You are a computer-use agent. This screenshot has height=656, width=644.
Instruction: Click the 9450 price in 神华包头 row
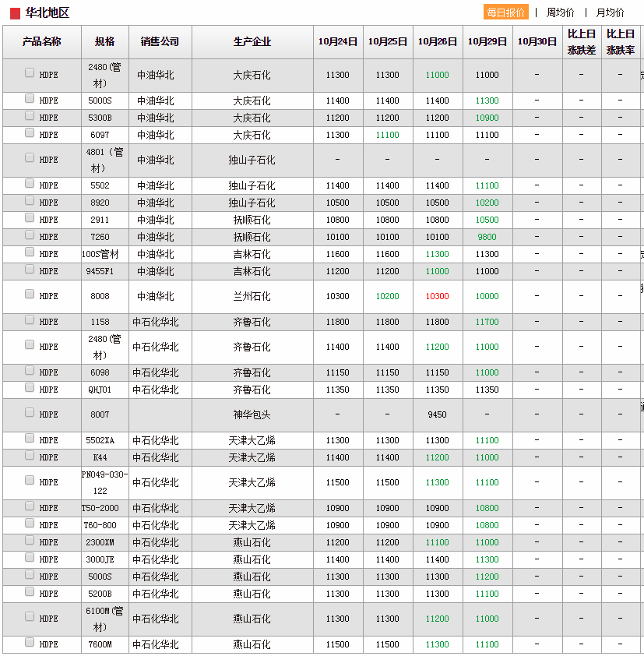click(438, 414)
